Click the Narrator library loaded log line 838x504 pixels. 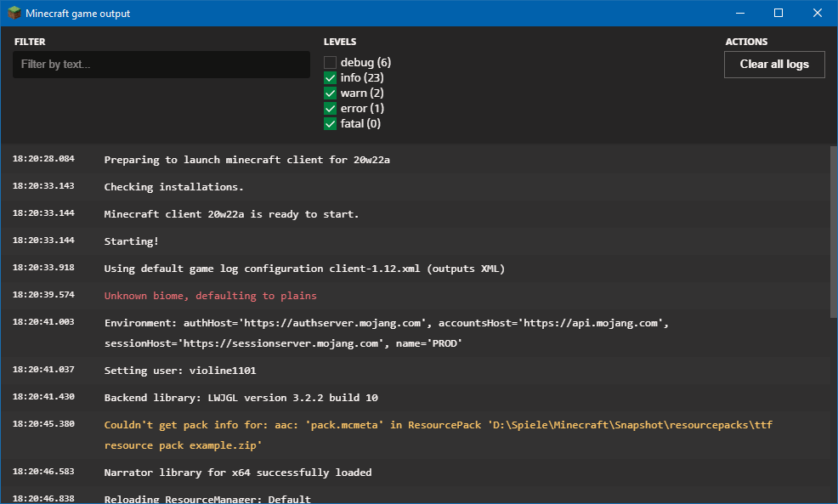click(x=237, y=473)
